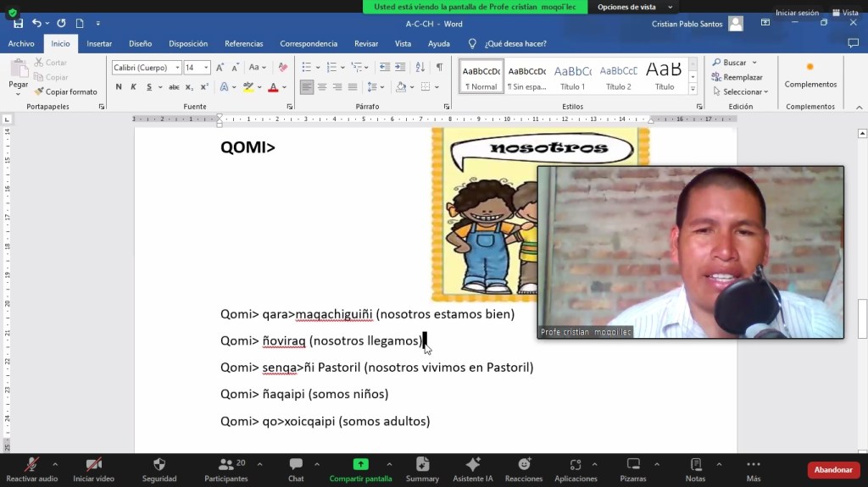Expand the Opciones de vista dropdown
Image resolution: width=868 pixels, height=487 pixels.
pyautogui.click(x=670, y=7)
